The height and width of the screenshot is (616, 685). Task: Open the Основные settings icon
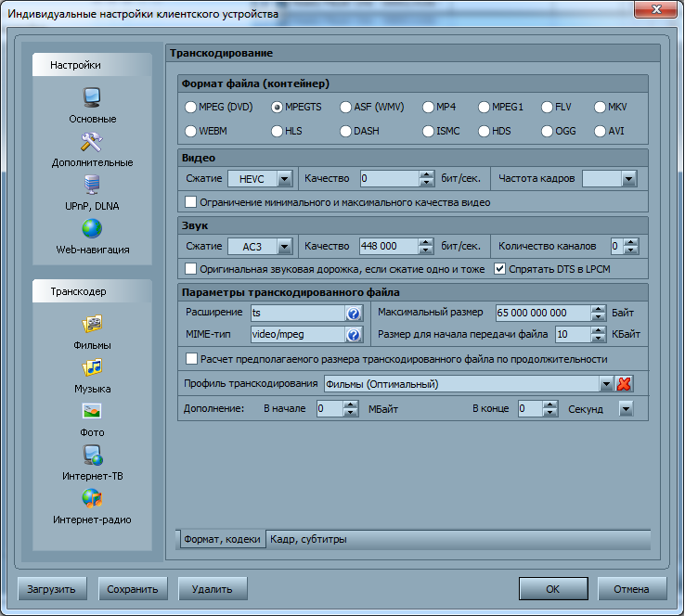pyautogui.click(x=92, y=97)
